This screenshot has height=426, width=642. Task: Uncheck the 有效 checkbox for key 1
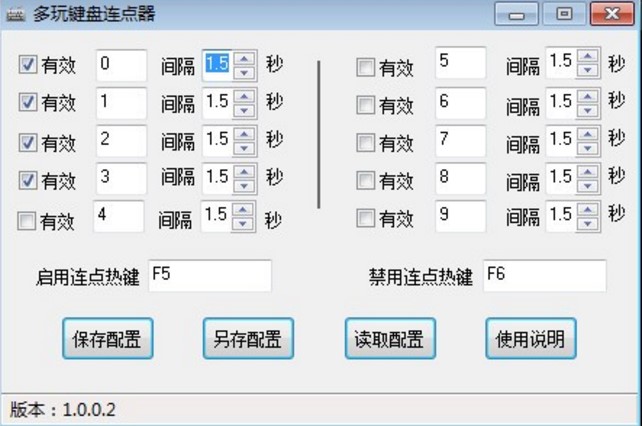pos(27,102)
